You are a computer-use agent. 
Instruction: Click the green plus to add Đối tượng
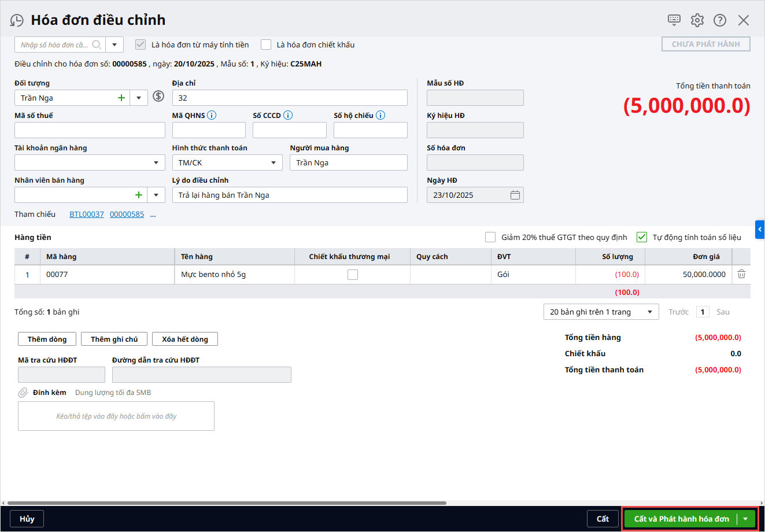pyautogui.click(x=121, y=98)
